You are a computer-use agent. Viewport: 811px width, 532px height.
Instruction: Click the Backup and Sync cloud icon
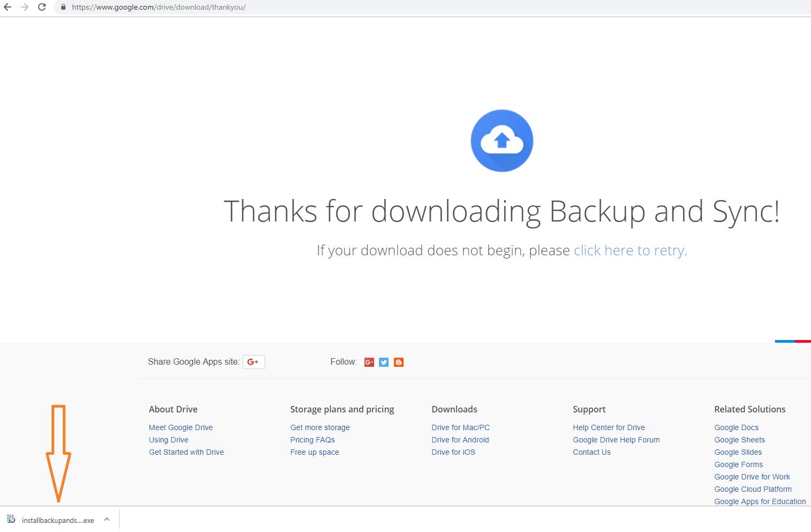(x=502, y=141)
